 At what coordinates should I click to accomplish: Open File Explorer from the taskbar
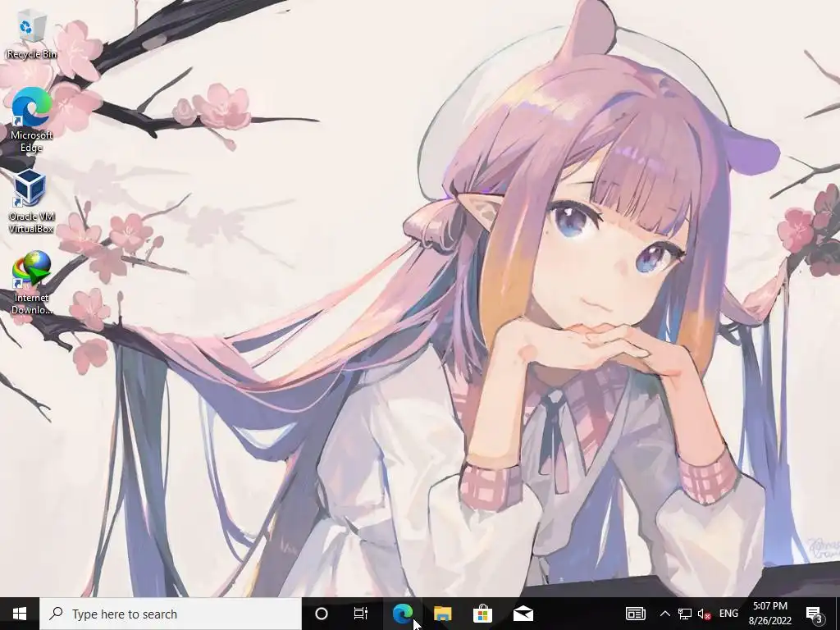(x=442, y=614)
